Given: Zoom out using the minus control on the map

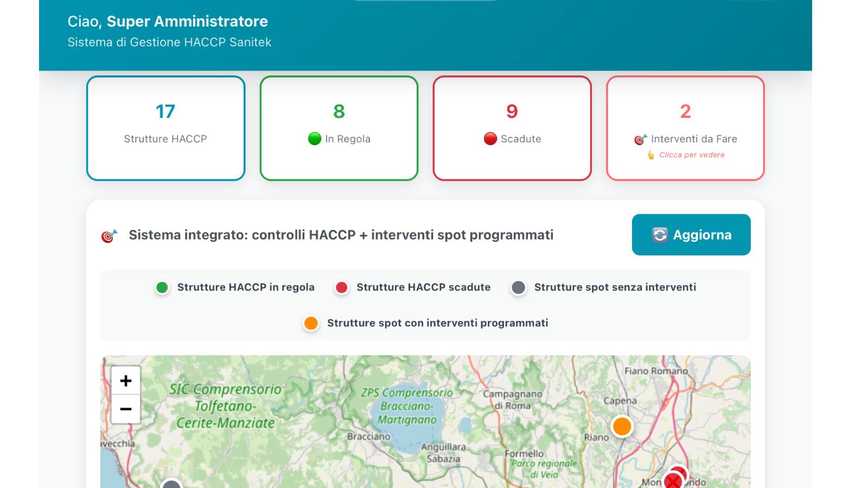Looking at the screenshot, I should [x=126, y=408].
